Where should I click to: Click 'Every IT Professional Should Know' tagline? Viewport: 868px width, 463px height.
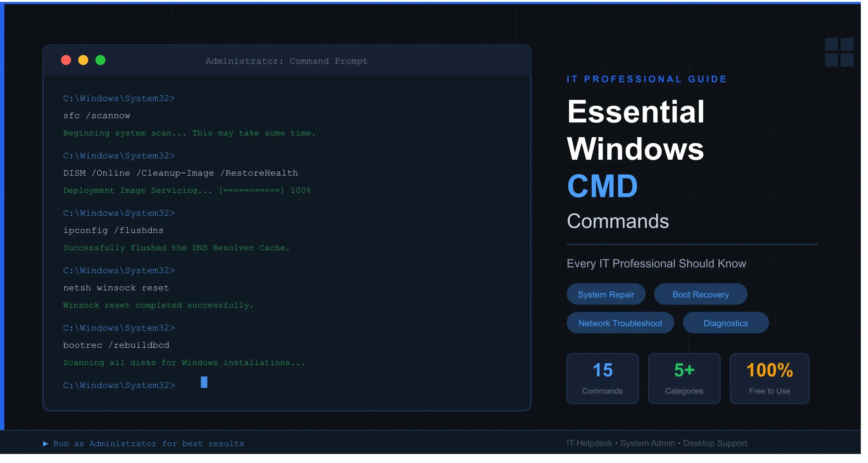pyautogui.click(x=656, y=264)
